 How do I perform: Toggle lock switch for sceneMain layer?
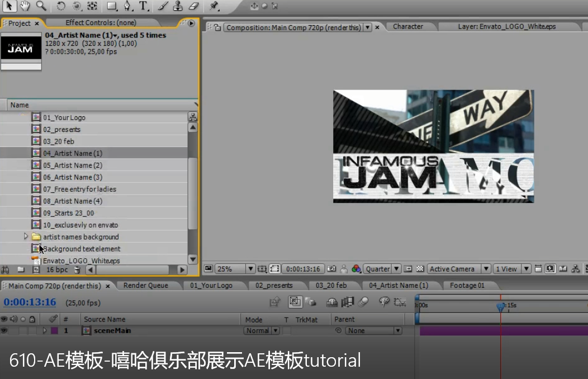click(x=32, y=330)
